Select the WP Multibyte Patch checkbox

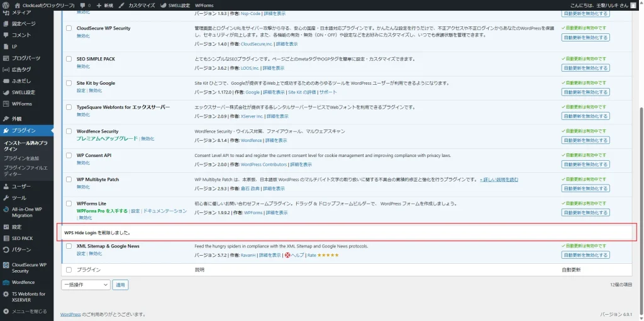69,180
